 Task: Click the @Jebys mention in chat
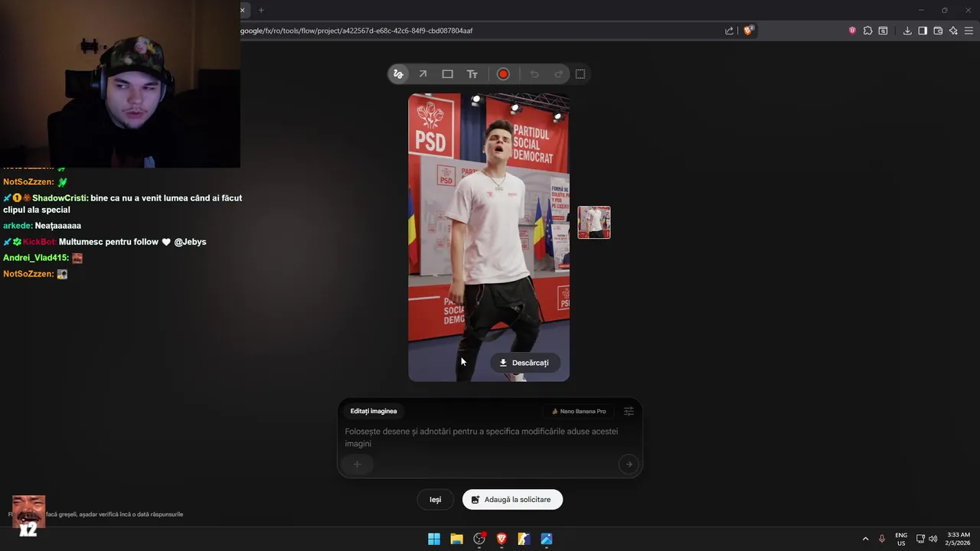tap(190, 242)
